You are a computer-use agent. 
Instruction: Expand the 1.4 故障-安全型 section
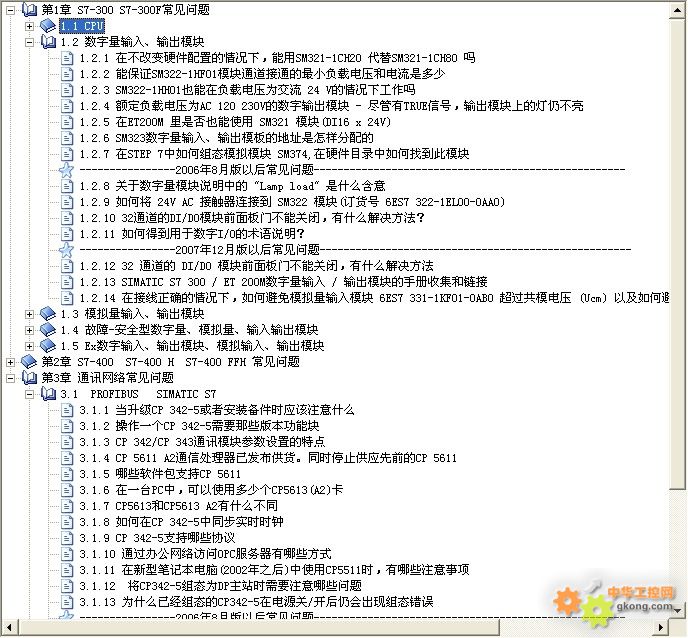tap(29, 330)
